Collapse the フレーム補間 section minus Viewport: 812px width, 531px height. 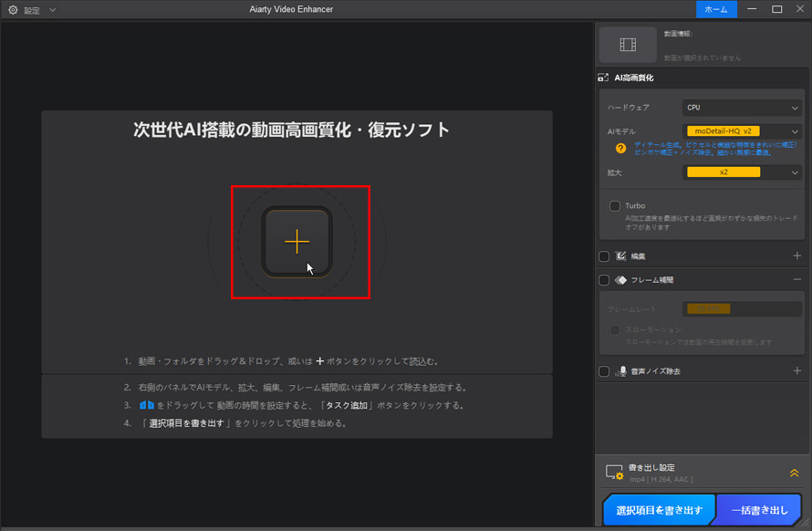point(797,280)
